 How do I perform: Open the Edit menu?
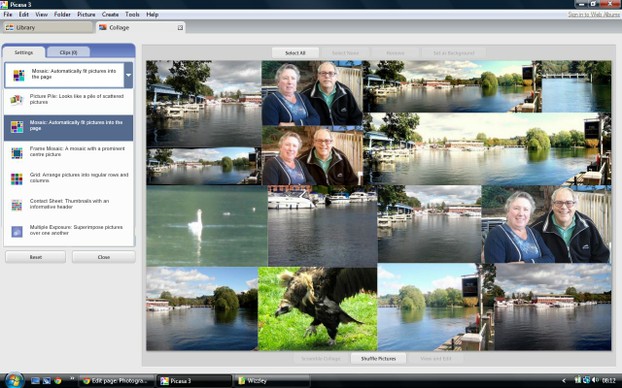point(24,14)
